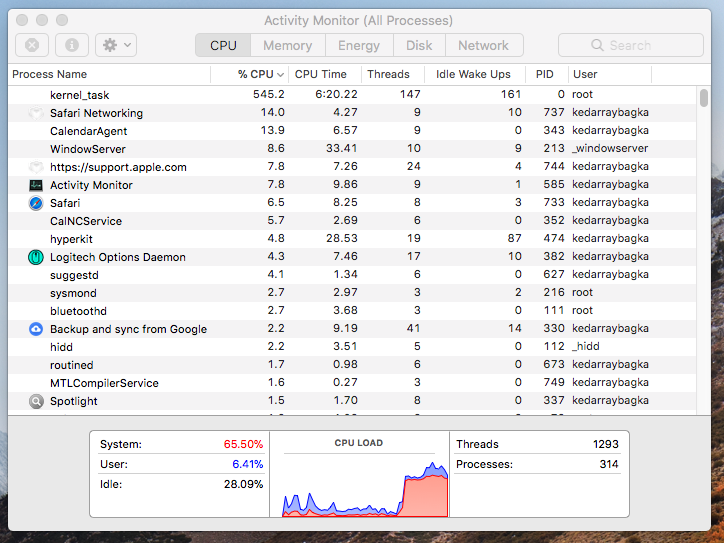Screen dimensions: 724x543
Task: Click the https://support.apple.com shield icon
Action: pos(36,167)
